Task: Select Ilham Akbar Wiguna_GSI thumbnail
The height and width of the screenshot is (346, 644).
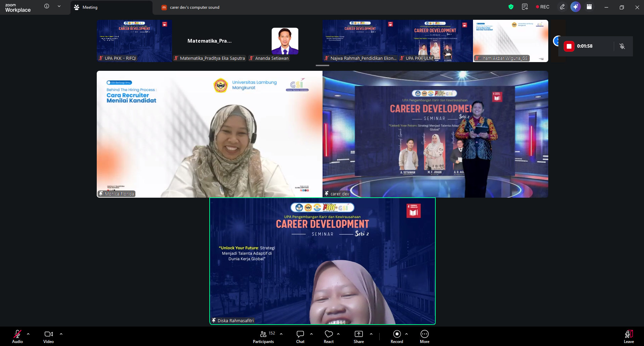Action: 511,41
